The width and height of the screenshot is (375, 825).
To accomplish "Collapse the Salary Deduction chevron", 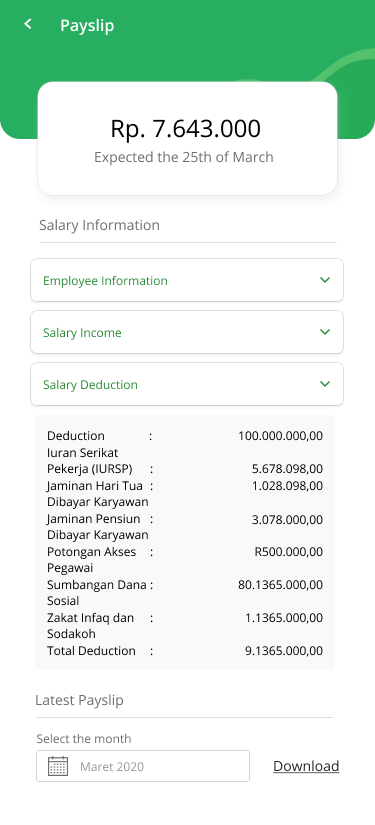I will (325, 384).
